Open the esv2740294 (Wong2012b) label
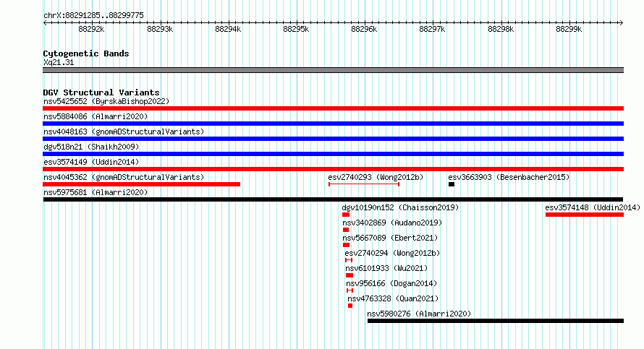This screenshot has height=349, width=644. [x=392, y=253]
